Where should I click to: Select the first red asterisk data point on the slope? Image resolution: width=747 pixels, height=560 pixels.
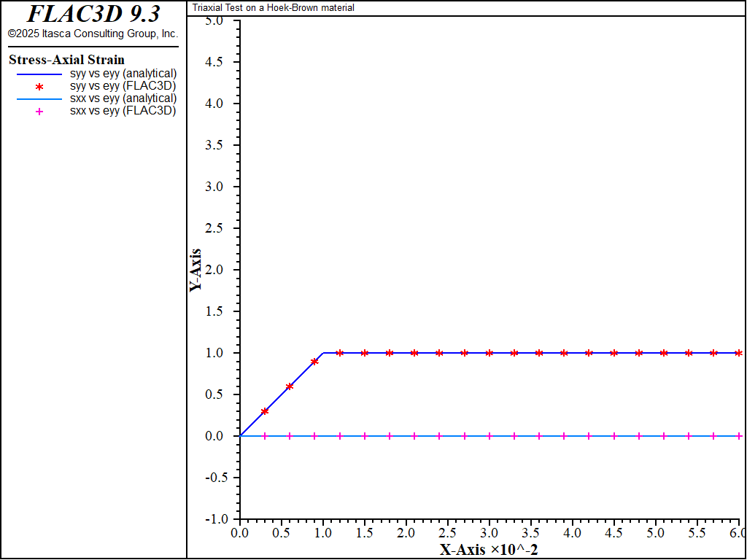265,411
